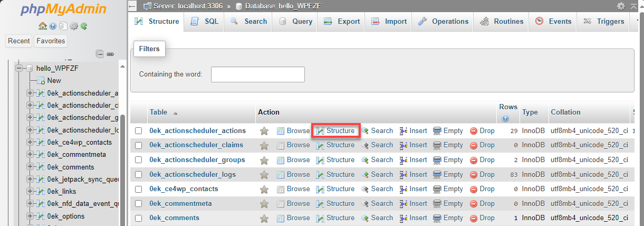
Task: Click the Containing the word filter field
Action: pos(257,74)
